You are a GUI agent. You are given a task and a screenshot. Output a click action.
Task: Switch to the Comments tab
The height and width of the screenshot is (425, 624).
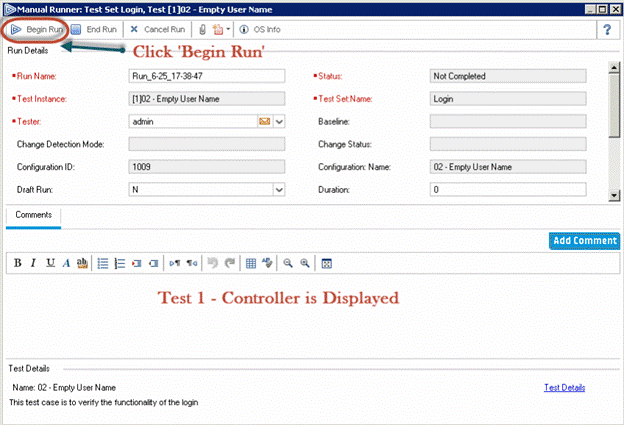[34, 215]
